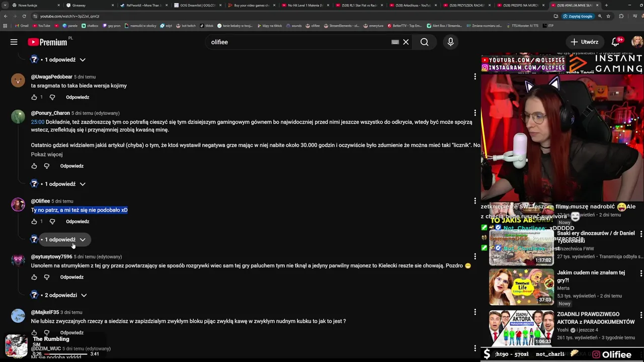644x362 pixels.
Task: Open the bookmarks apps grid icon
Action: point(5,26)
